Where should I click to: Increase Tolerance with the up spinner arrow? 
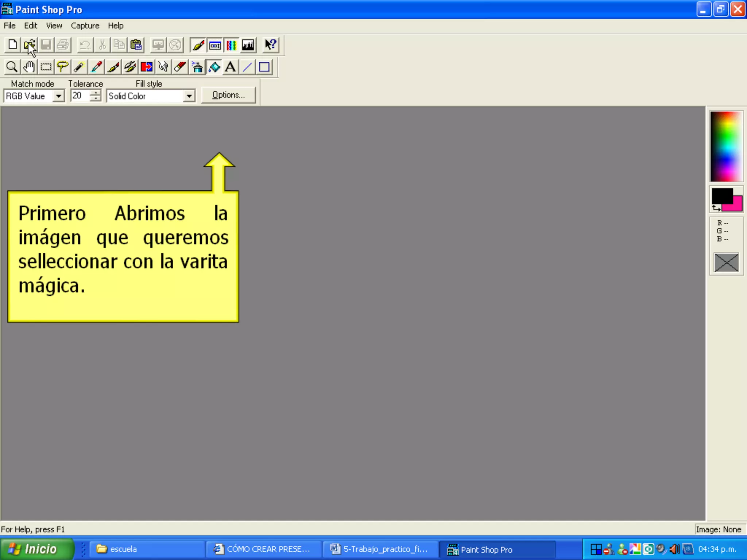click(96, 93)
